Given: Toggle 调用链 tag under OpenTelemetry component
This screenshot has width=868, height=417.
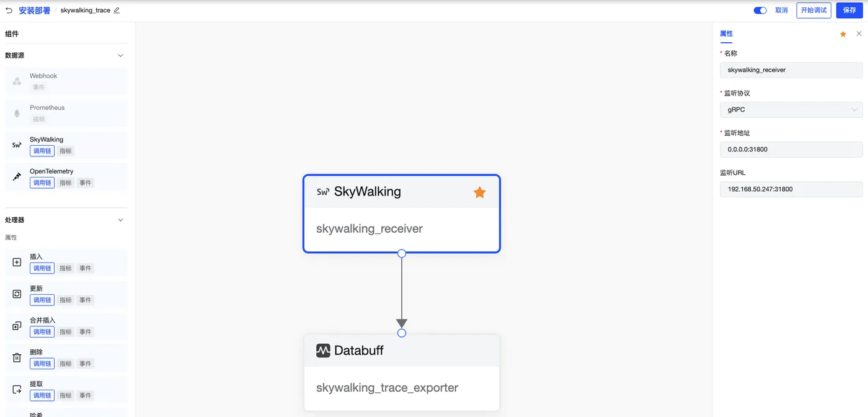Looking at the screenshot, I should tap(42, 182).
